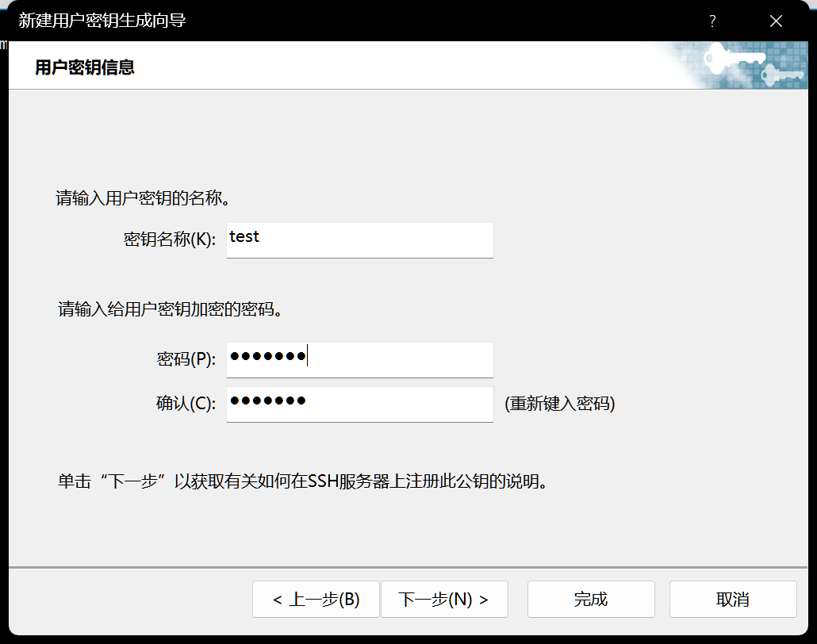Viewport: 817px width, 644px height.
Task: Click into the 密码(P) password field
Action: tap(359, 359)
